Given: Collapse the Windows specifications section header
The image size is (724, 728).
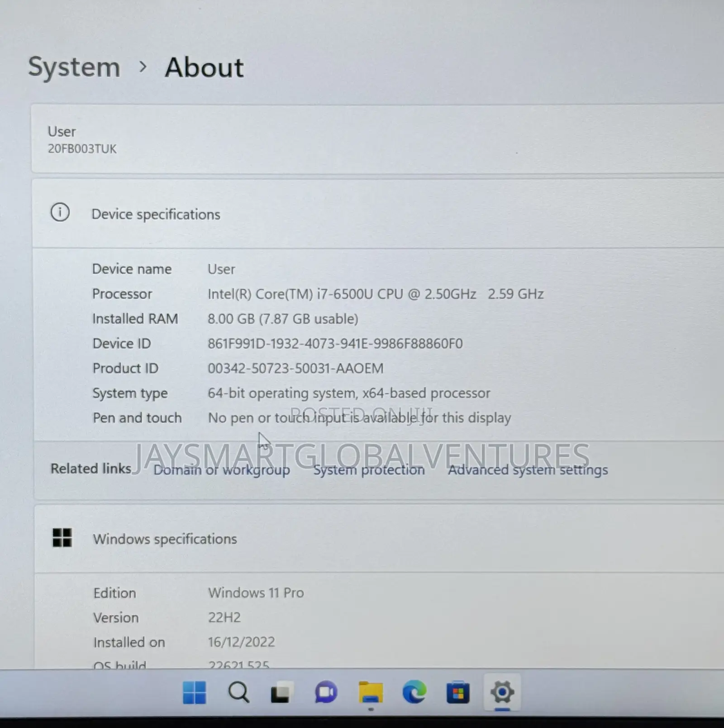Looking at the screenshot, I should point(379,539).
